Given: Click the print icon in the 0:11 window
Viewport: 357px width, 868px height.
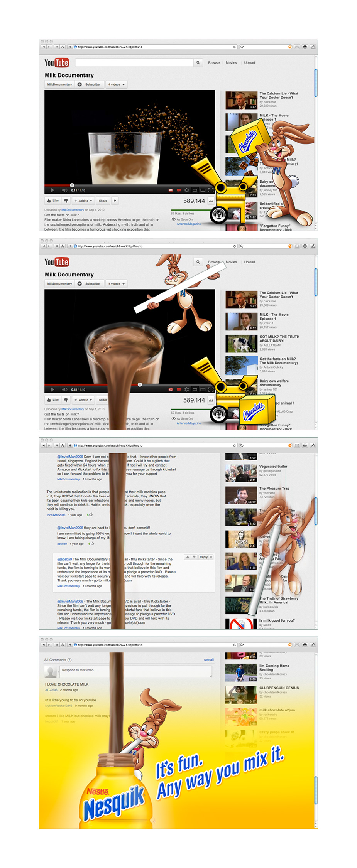Looking at the screenshot, I should coord(305,47).
